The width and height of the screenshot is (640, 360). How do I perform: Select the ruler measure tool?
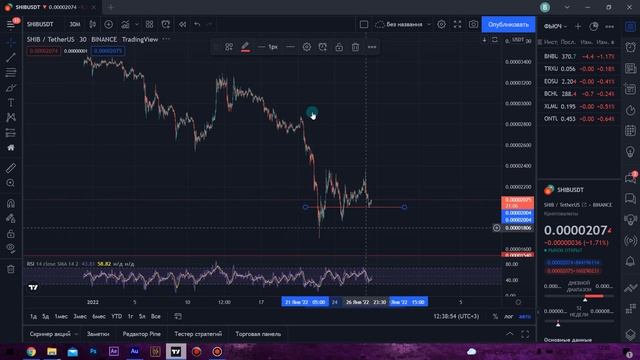(x=11, y=168)
